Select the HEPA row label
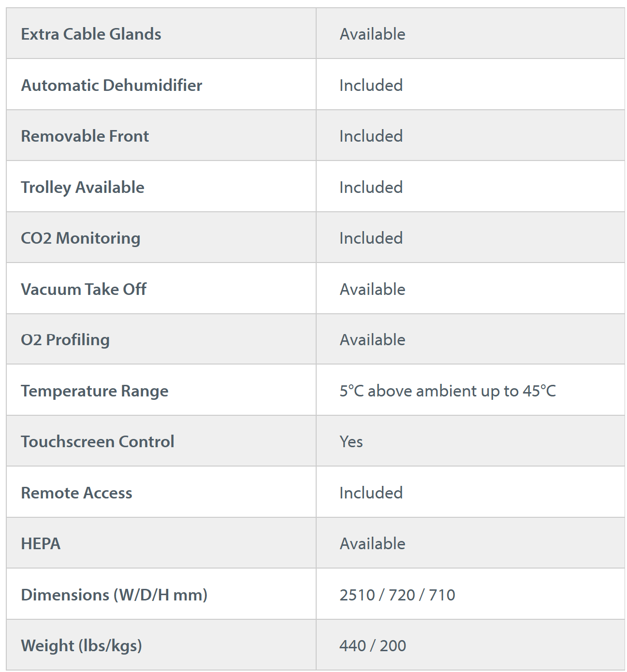This screenshot has width=627, height=672. (x=41, y=543)
